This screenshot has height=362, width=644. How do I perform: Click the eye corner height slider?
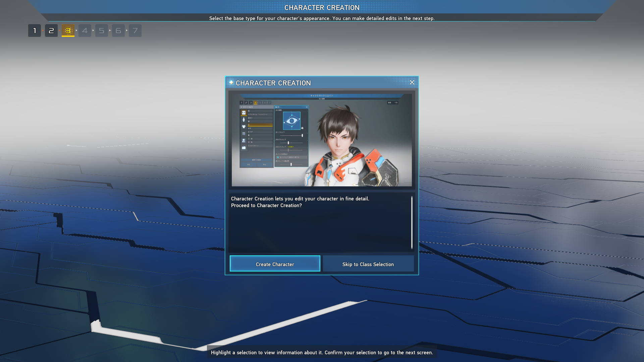pos(302,135)
